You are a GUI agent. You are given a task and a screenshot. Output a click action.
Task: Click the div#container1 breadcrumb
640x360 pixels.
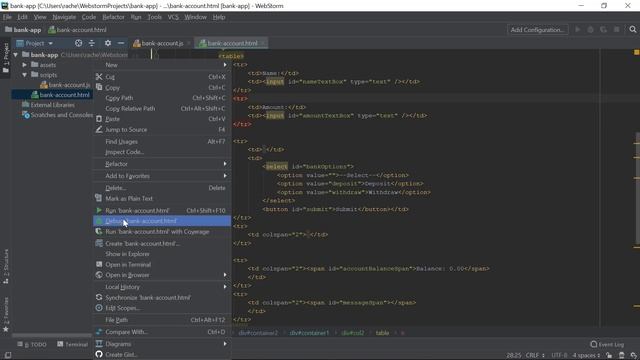click(x=309, y=333)
